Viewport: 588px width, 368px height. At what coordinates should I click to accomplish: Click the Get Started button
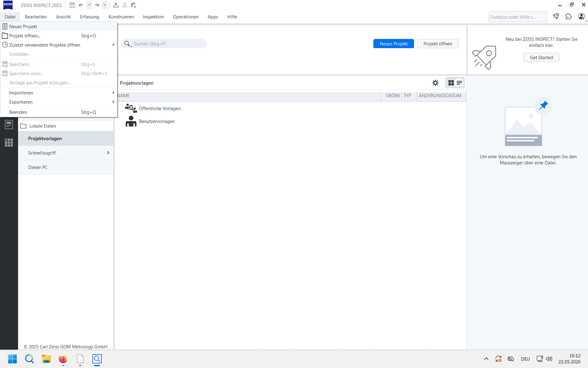coord(541,57)
